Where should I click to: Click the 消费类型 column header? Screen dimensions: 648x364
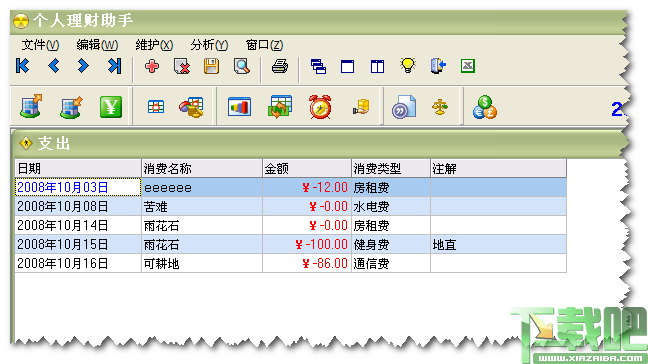tap(391, 168)
